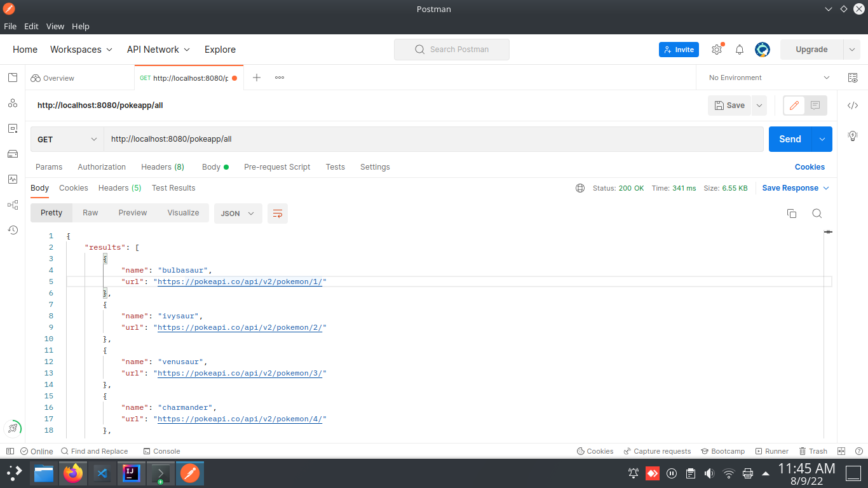Open the Cookies manager link

click(x=810, y=166)
